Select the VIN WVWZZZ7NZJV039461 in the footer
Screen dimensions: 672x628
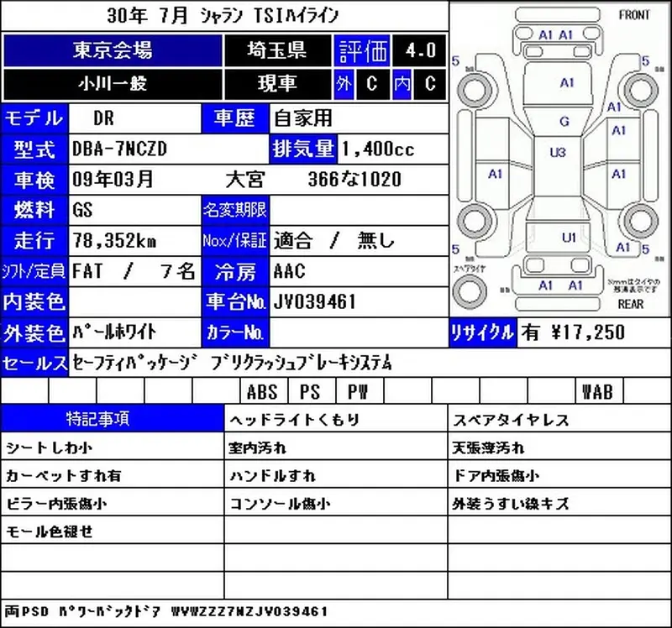(x=249, y=611)
